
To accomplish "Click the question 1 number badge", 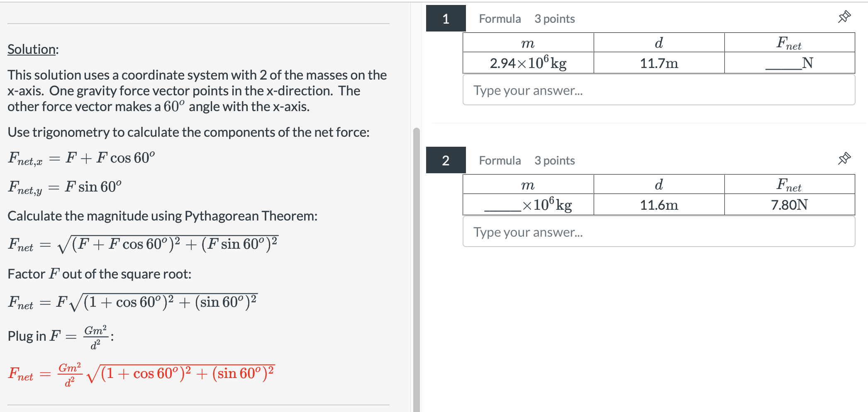I will [x=446, y=19].
